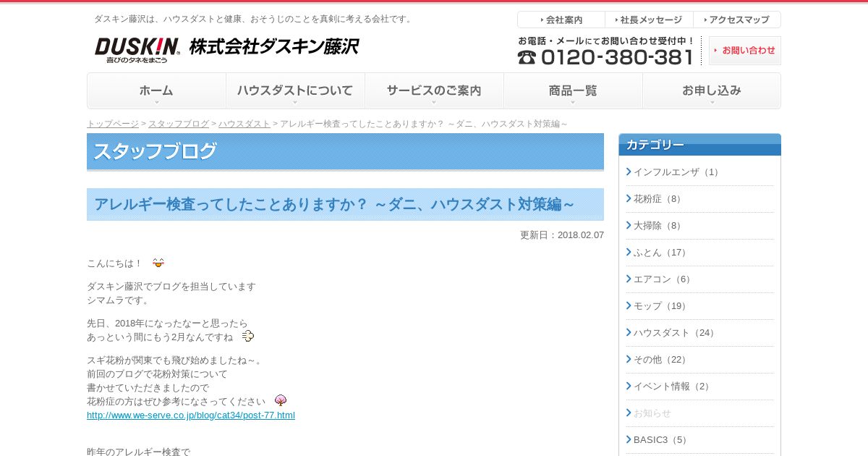This screenshot has height=456, width=868.
Task: Select category モップ（19）
Action: click(662, 306)
